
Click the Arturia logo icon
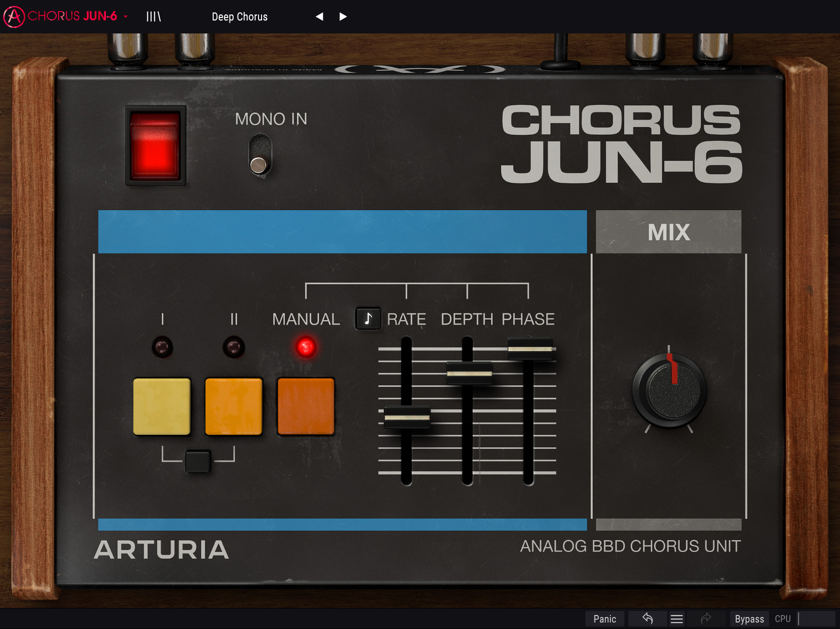point(14,16)
